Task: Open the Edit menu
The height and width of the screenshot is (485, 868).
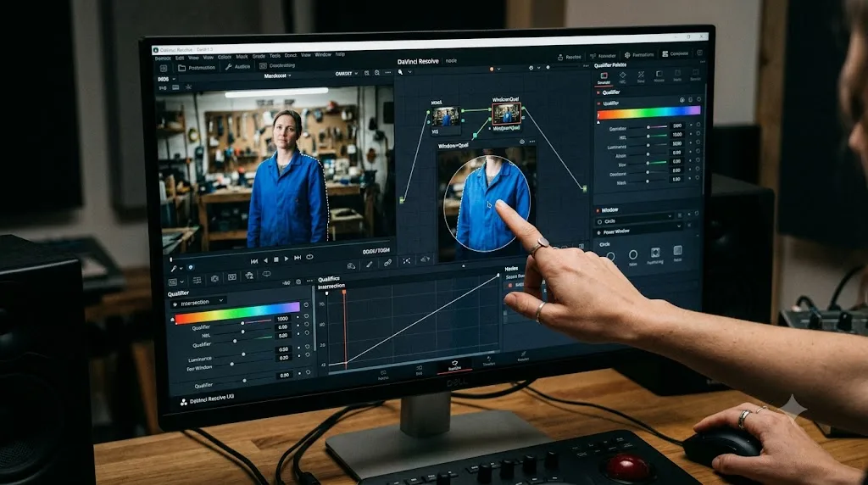Action: pos(180,58)
